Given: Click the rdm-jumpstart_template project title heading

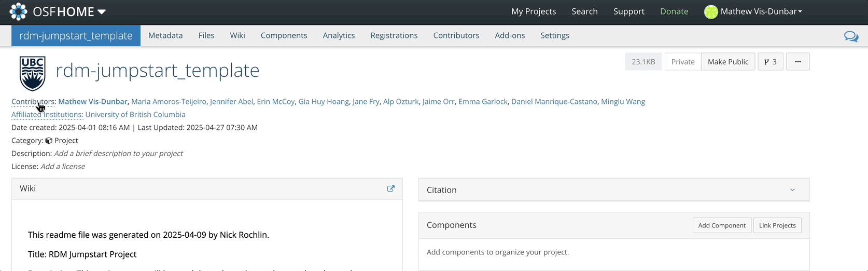Looking at the screenshot, I should (158, 70).
